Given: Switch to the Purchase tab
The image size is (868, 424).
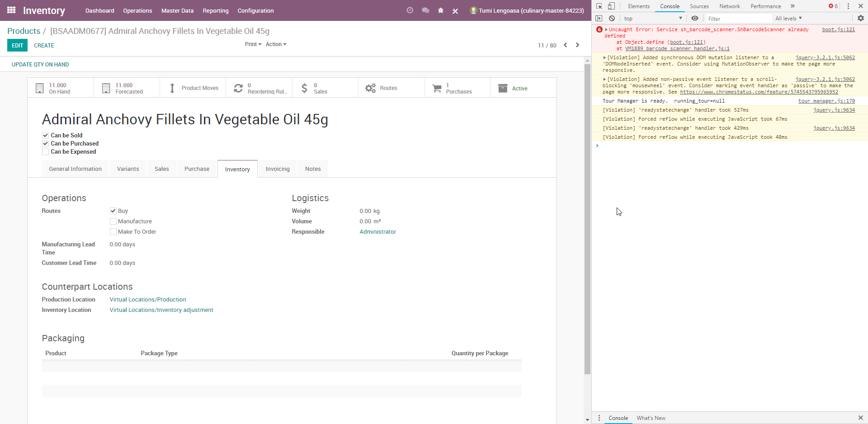Looking at the screenshot, I should [197, 169].
